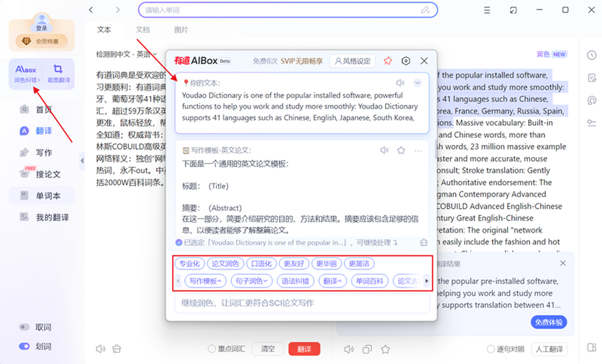Open the support headset icon in the right rail

pos(591,100)
